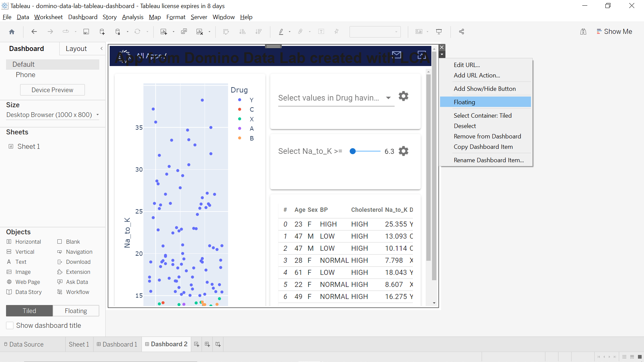The height and width of the screenshot is (362, 644).
Task: Enable the Show dashboard title checkbox
Action: coord(10,325)
